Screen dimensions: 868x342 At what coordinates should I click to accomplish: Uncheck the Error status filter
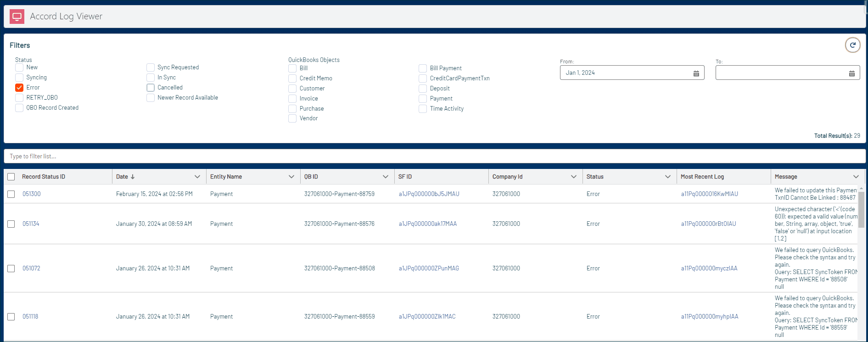[19, 88]
